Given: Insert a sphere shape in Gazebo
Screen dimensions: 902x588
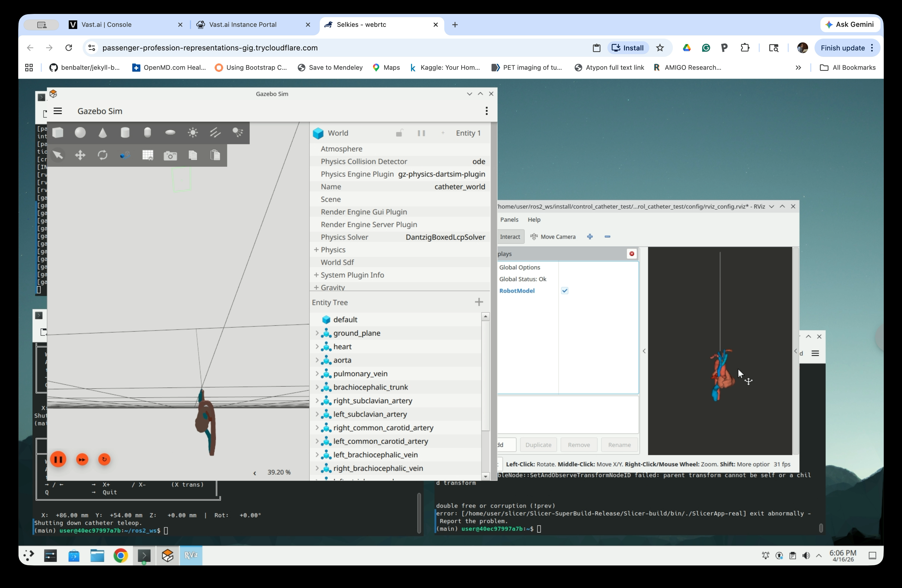Looking at the screenshot, I should point(80,133).
